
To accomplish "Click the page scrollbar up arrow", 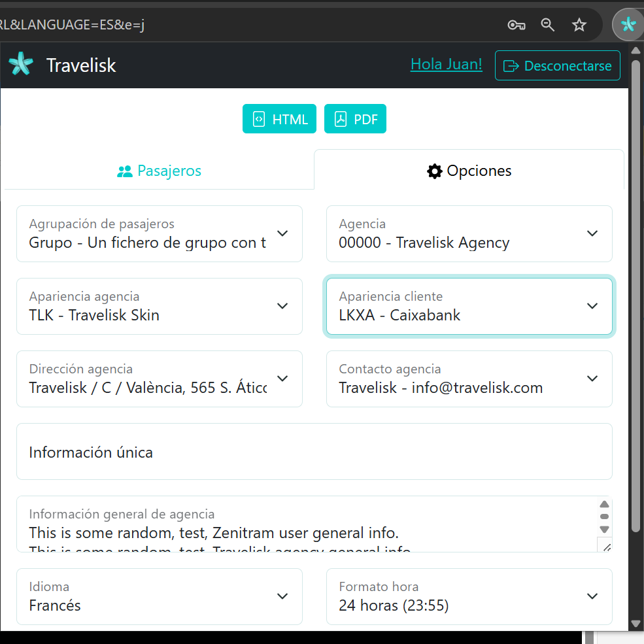I will pos(636,50).
